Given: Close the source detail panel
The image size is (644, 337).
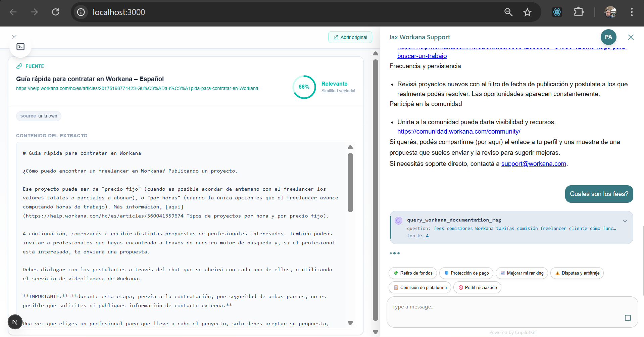Looking at the screenshot, I should point(14,37).
